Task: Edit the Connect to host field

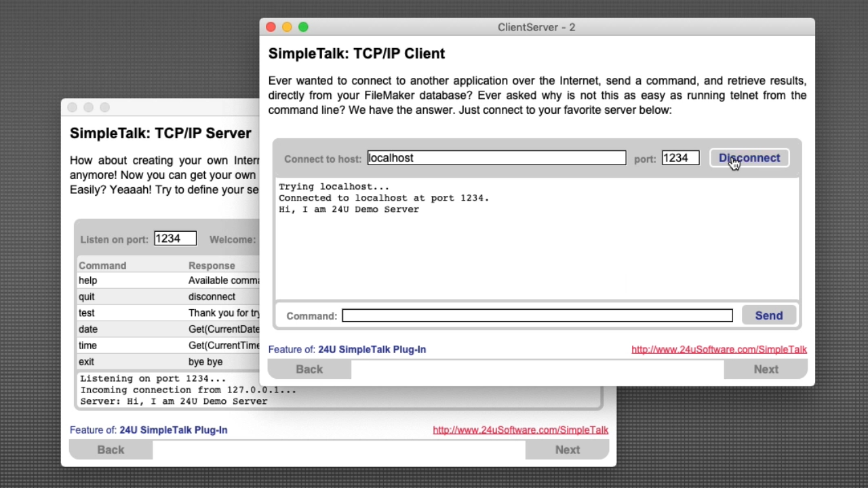Action: [x=496, y=158]
